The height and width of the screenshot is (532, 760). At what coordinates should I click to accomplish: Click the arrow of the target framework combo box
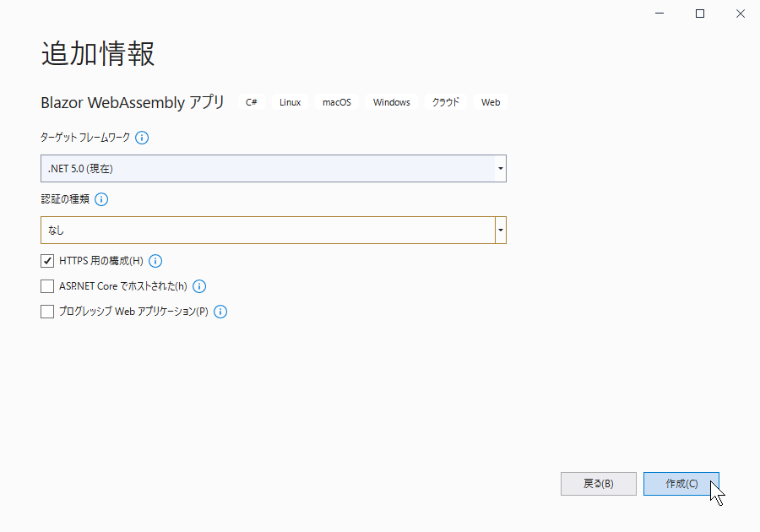pos(501,169)
